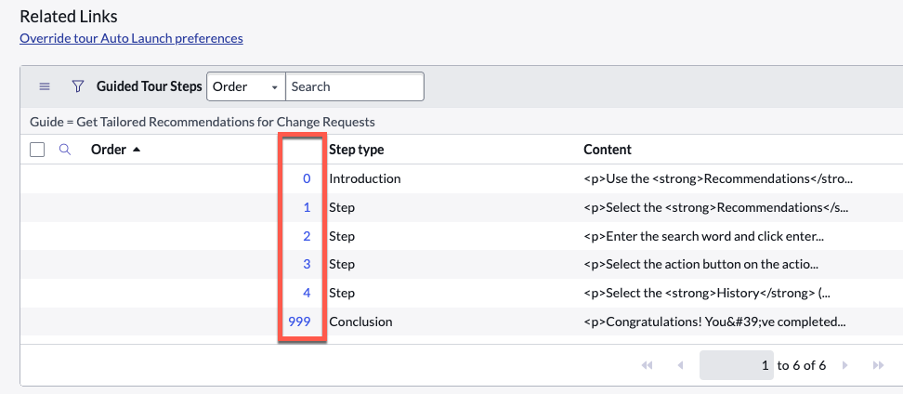This screenshot has width=904, height=394.
Task: Click the 'Congratulations!' content cell
Action: 714,322
